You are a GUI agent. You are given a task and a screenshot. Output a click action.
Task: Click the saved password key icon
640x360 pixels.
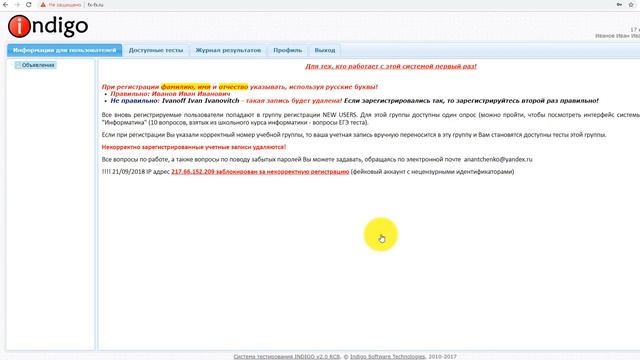(x=619, y=4)
